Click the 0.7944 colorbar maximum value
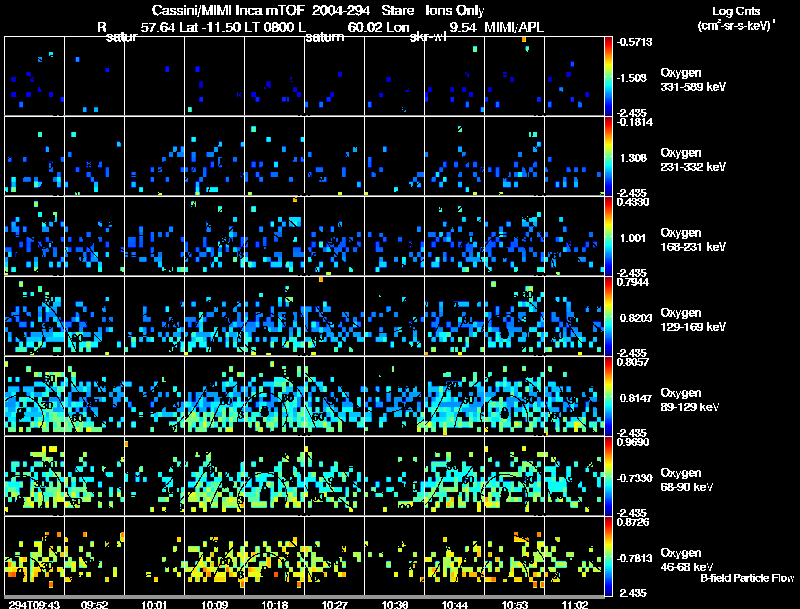 [x=633, y=282]
